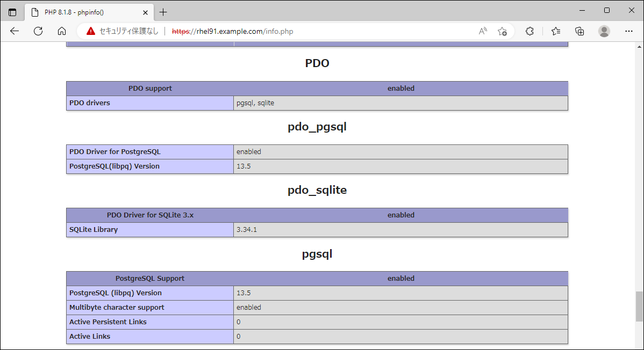Screen dimensions: 644x350
Task: Open the favorites list icon
Action: [556, 31]
